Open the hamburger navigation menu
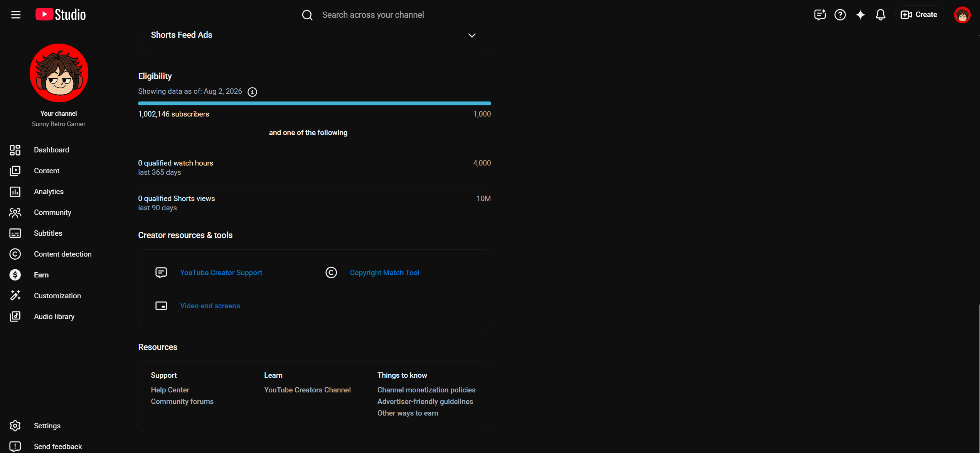This screenshot has height=453, width=980. [16, 15]
